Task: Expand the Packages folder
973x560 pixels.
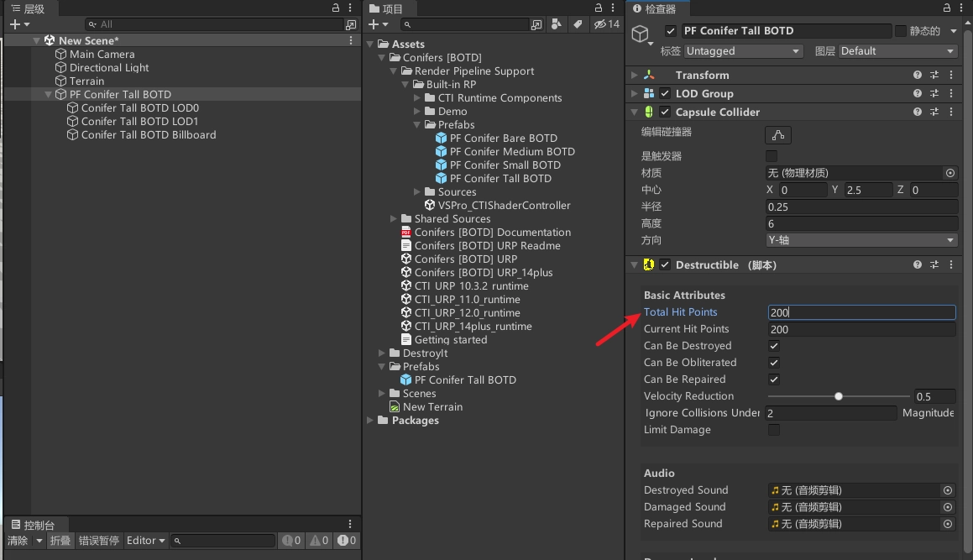Action: pos(370,421)
